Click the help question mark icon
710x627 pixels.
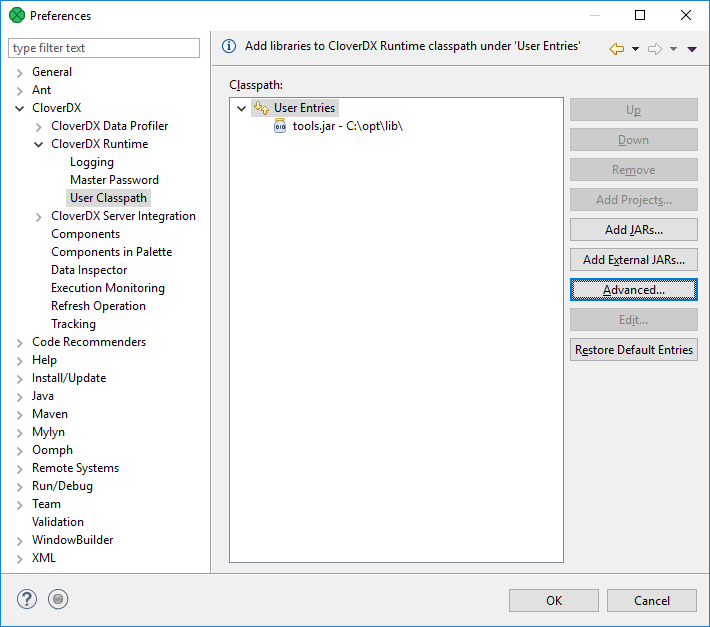tap(27, 599)
